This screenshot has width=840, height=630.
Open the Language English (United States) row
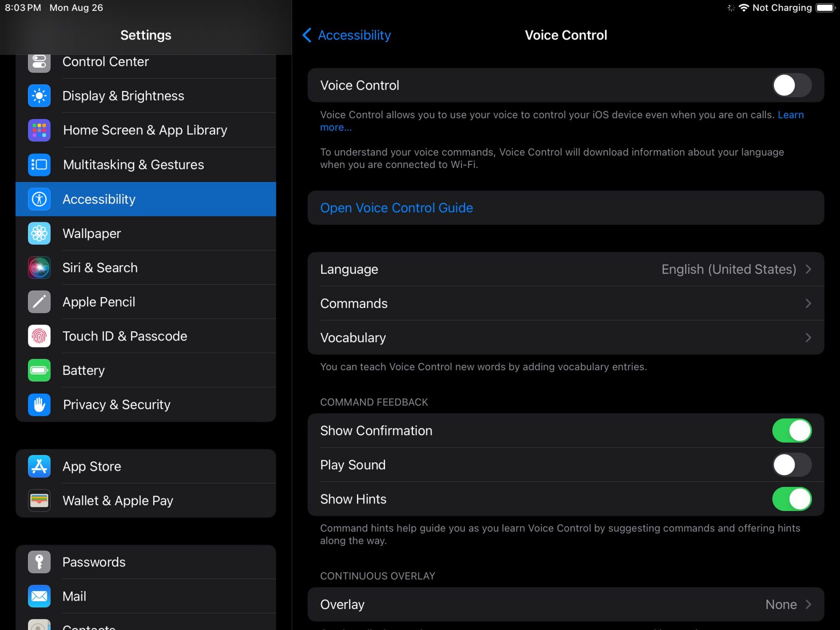click(565, 269)
